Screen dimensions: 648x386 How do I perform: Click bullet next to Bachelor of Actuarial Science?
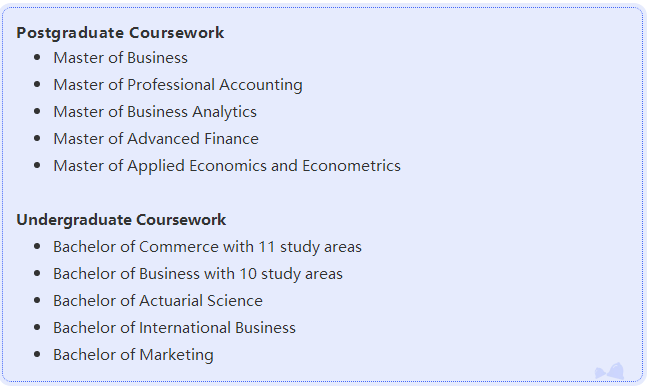(x=37, y=300)
